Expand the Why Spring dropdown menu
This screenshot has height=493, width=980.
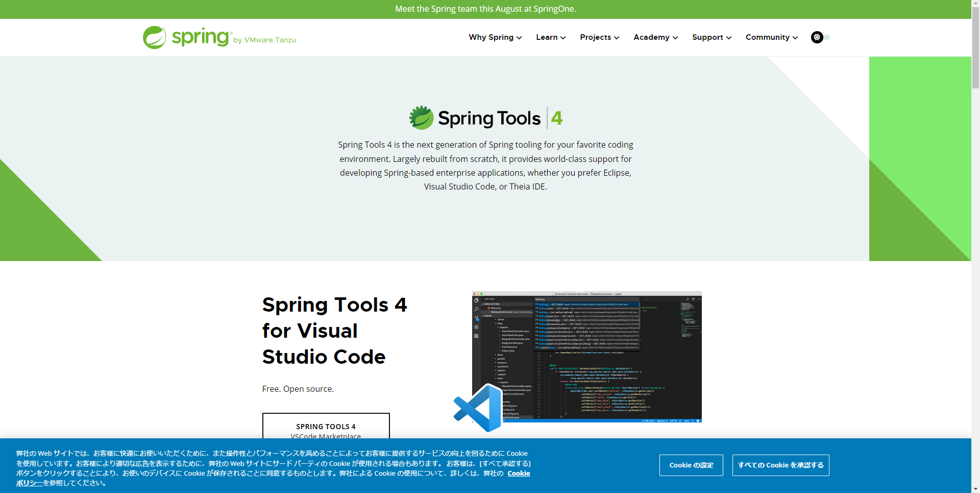[x=495, y=37]
